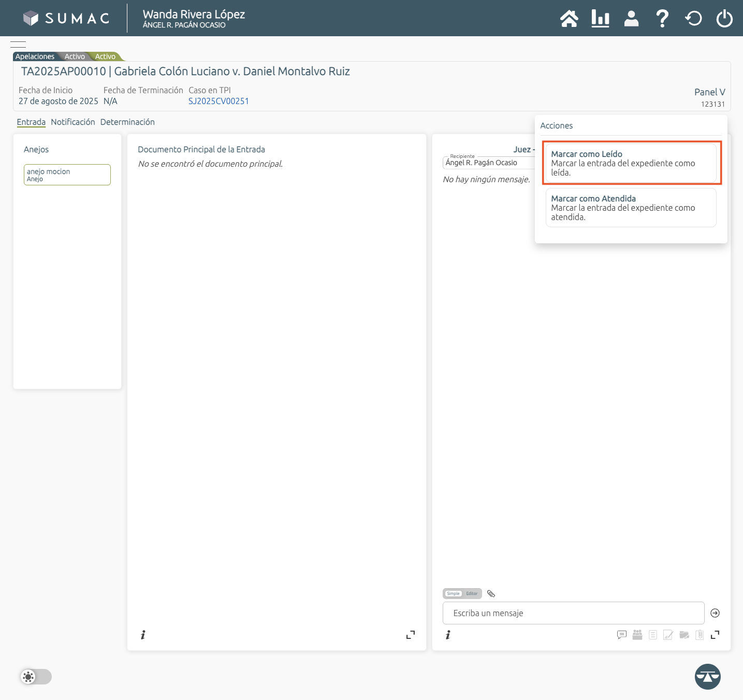Image resolution: width=743 pixels, height=700 pixels.
Task: Open the SJ2025CV00251 case link
Action: coord(218,101)
